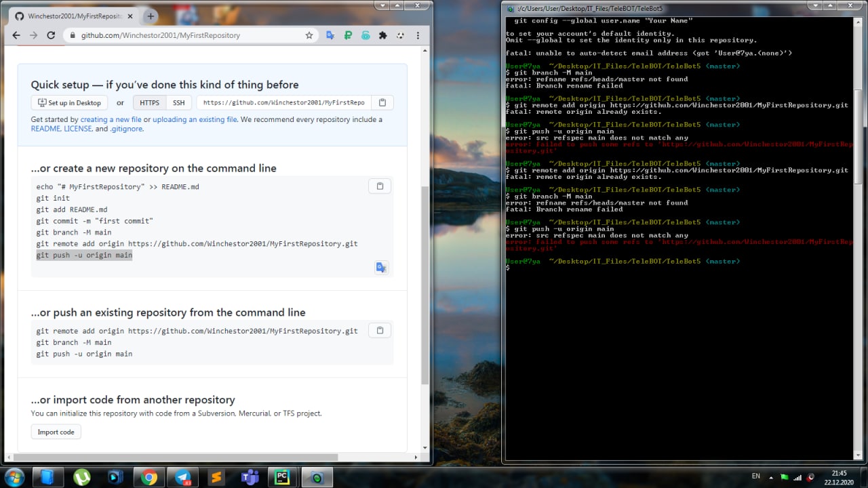Screen dimensions: 868x488
Task: Click Set up in Desktop button
Action: tap(70, 103)
